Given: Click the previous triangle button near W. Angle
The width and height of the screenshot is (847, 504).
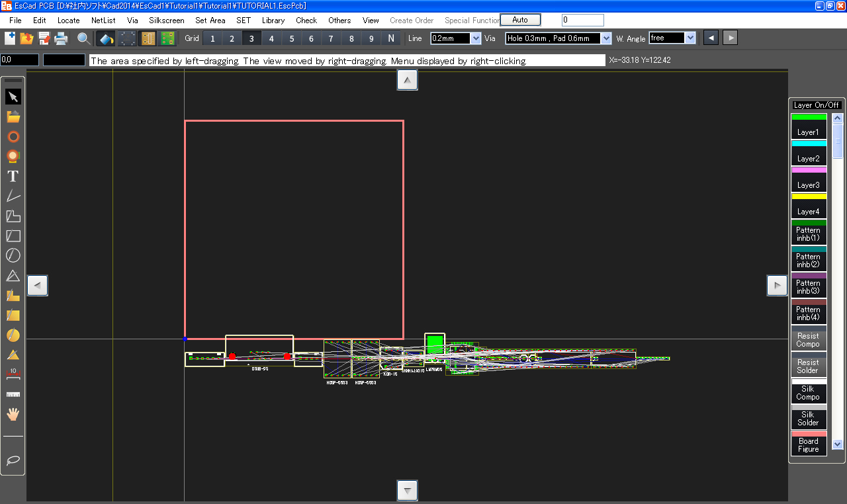Looking at the screenshot, I should coord(711,38).
